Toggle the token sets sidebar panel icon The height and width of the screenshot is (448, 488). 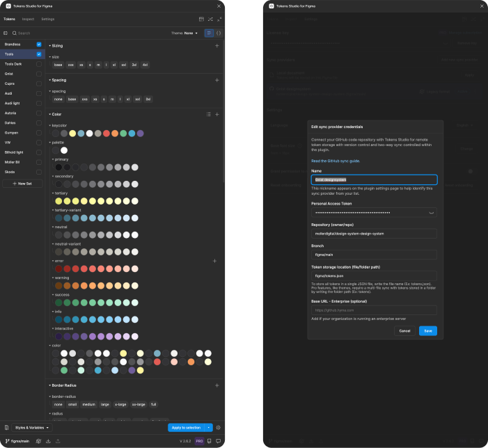click(x=6, y=33)
